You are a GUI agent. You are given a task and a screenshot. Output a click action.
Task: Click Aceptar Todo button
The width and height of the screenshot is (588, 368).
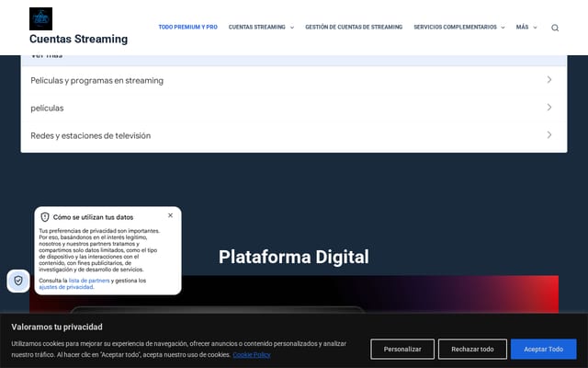coord(543,350)
